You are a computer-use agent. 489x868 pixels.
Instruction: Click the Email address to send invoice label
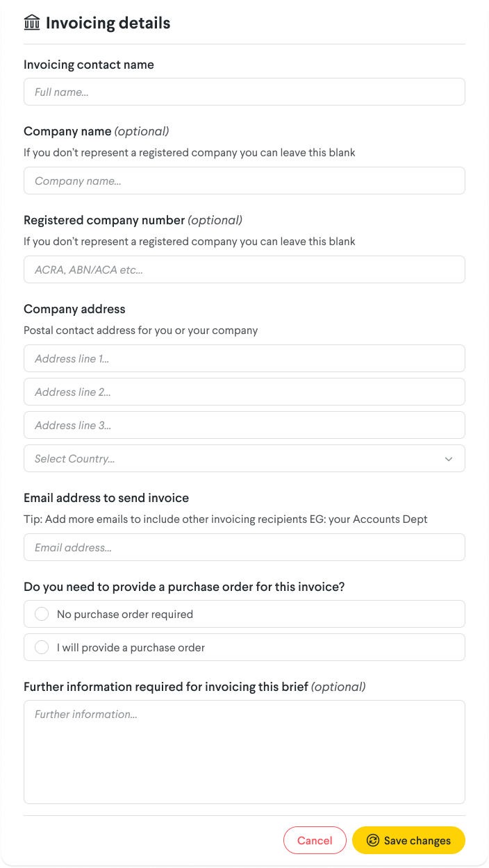pyautogui.click(x=106, y=498)
